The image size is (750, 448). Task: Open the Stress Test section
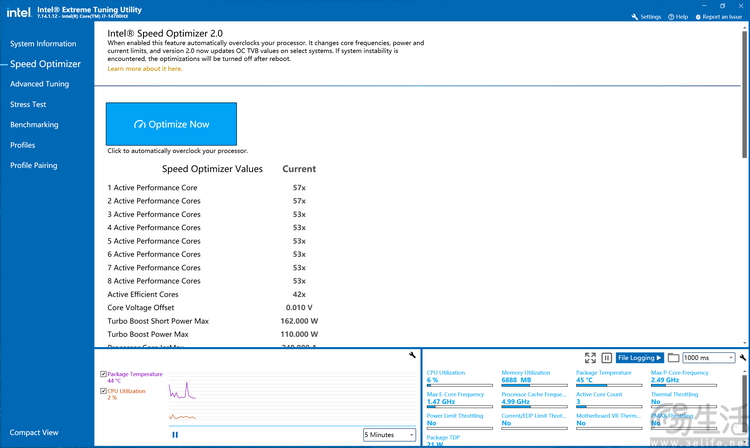pyautogui.click(x=28, y=104)
